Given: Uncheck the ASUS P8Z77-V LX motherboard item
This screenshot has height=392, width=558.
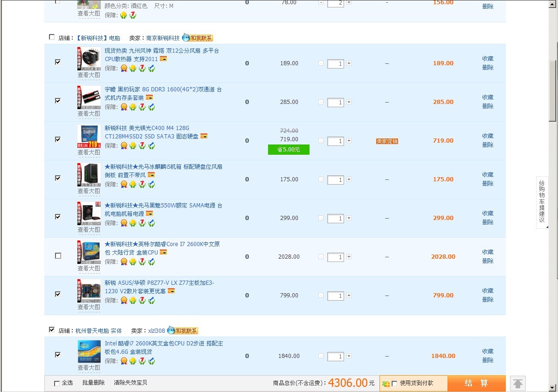Looking at the screenshot, I should pos(58,294).
